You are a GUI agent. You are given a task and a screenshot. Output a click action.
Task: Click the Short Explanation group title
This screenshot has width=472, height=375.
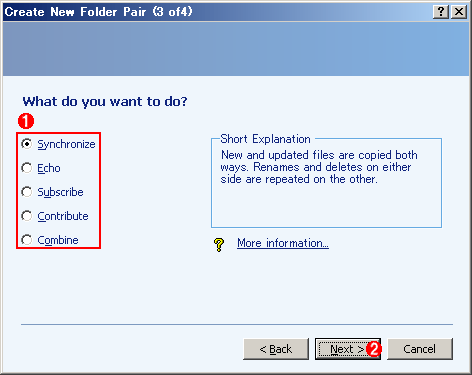pyautogui.click(x=265, y=139)
